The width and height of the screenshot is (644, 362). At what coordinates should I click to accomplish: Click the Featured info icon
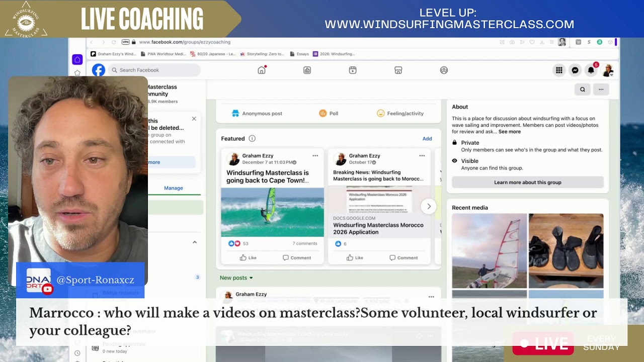(252, 139)
